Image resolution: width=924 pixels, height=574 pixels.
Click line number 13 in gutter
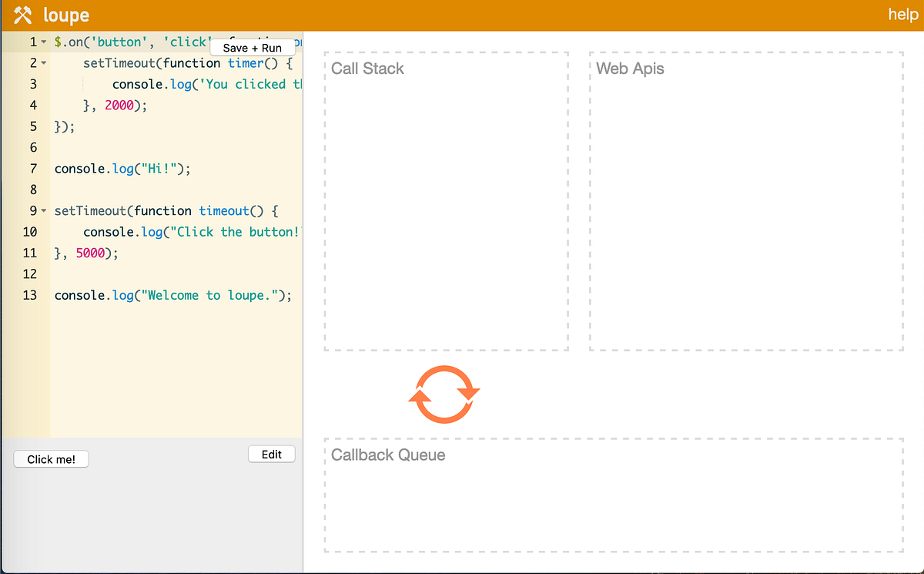30,295
